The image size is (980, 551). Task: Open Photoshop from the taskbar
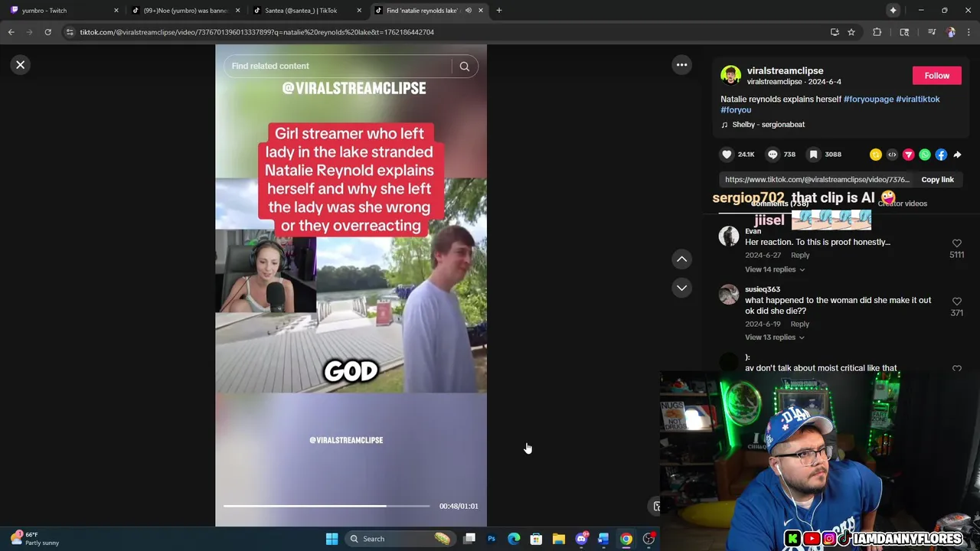pyautogui.click(x=492, y=539)
